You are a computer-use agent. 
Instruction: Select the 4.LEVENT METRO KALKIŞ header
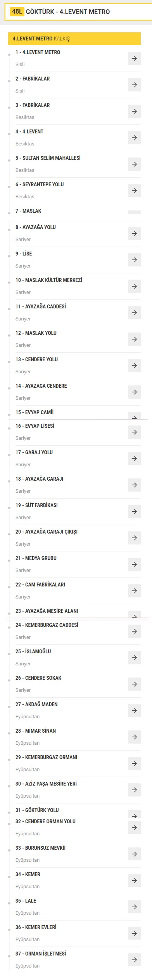(x=74, y=39)
